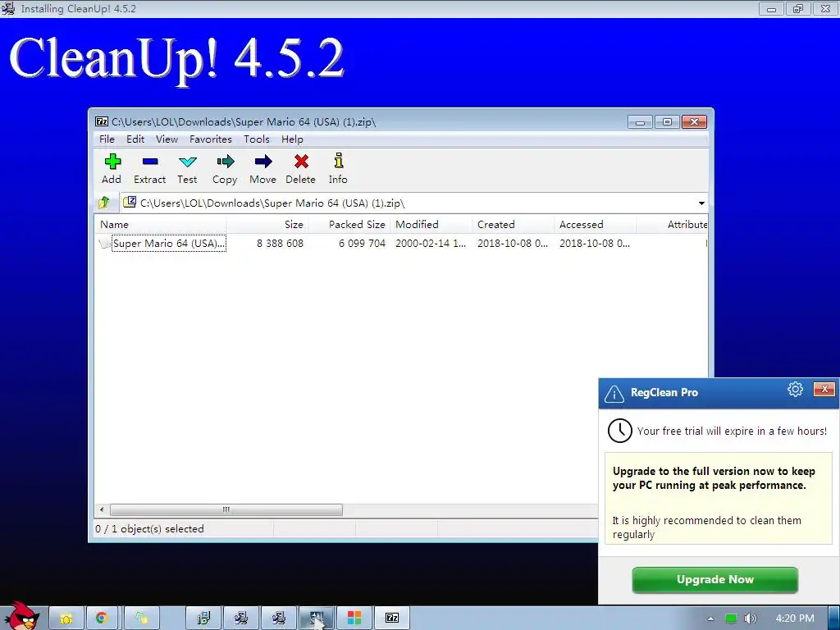This screenshot has width=840, height=630.
Task: Click the size value 8 388 608
Action: pyautogui.click(x=280, y=243)
